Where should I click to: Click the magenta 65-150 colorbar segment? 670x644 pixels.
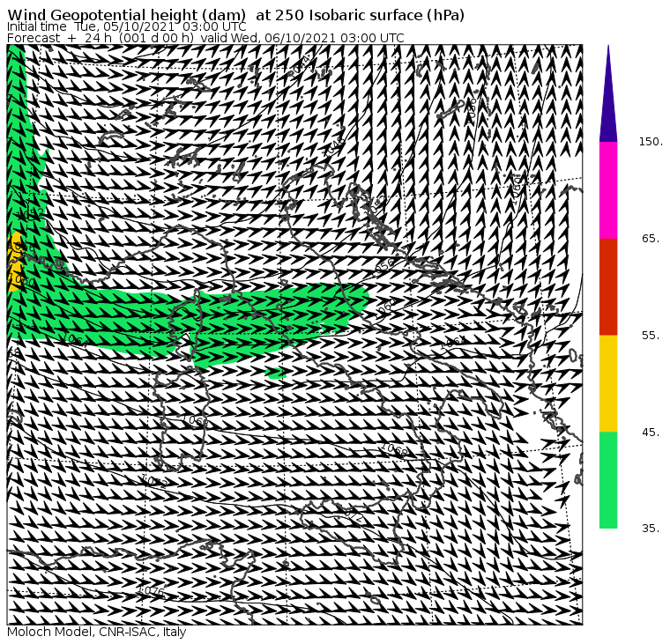click(x=608, y=190)
